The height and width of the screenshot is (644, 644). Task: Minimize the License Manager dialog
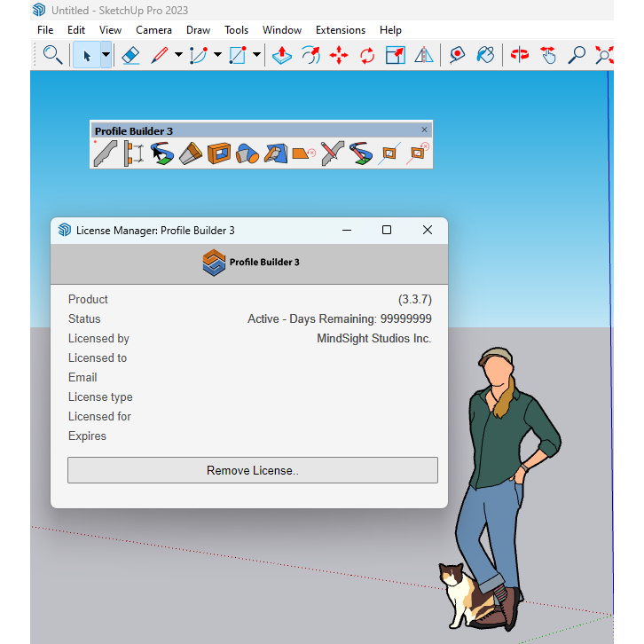(347, 230)
